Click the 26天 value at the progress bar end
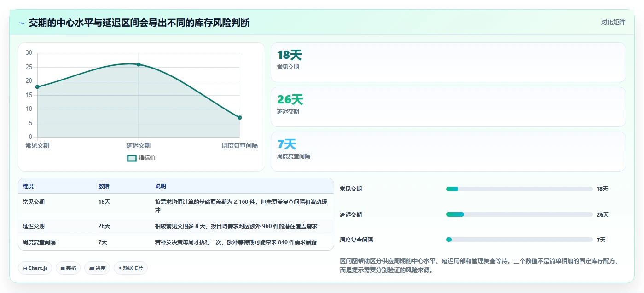The image size is (644, 293). [603, 214]
